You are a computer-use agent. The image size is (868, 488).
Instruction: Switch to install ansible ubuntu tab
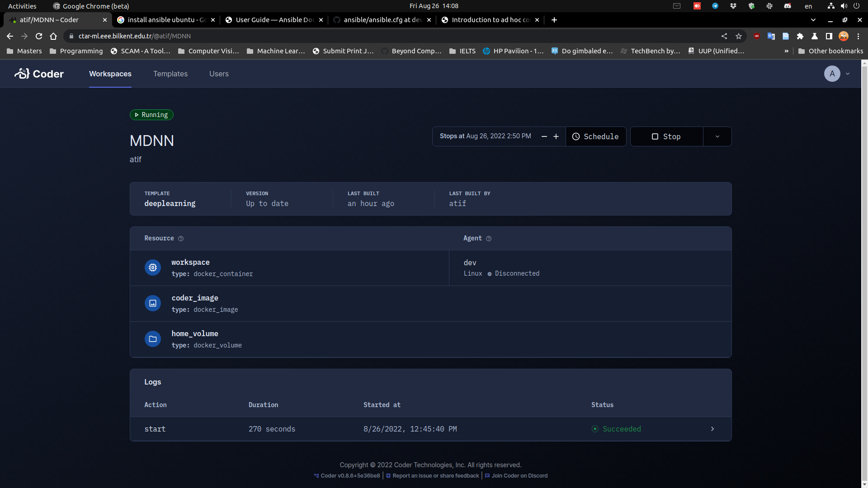coord(166,20)
